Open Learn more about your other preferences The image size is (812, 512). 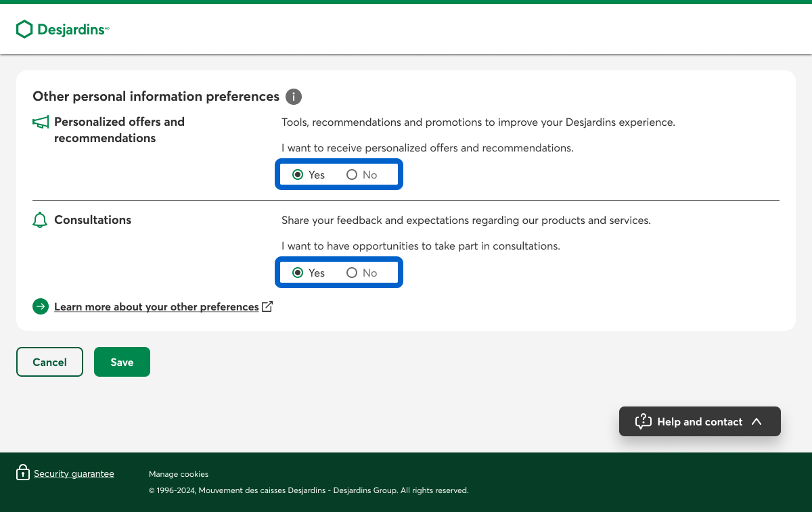pos(156,307)
